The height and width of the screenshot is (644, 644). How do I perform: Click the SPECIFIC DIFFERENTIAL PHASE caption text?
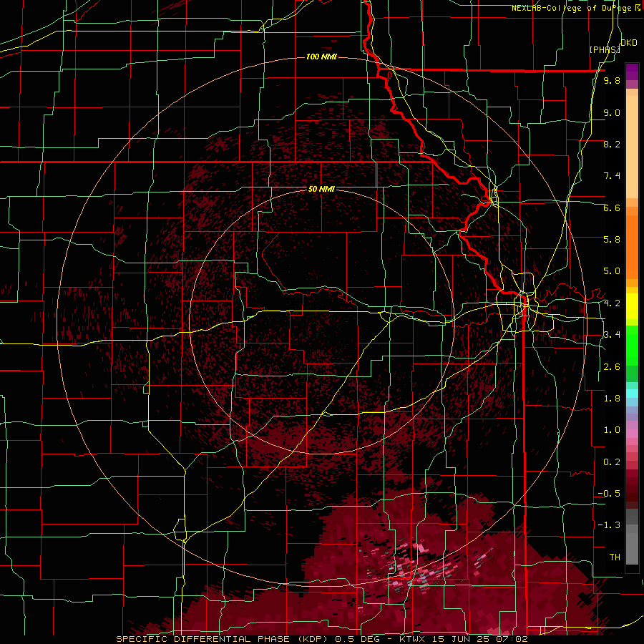[203, 639]
